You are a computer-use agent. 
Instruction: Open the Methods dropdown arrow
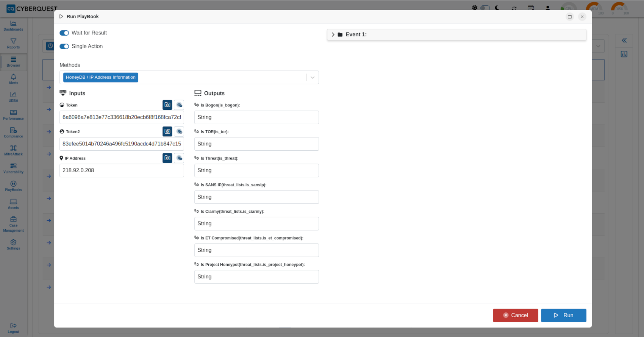(313, 77)
